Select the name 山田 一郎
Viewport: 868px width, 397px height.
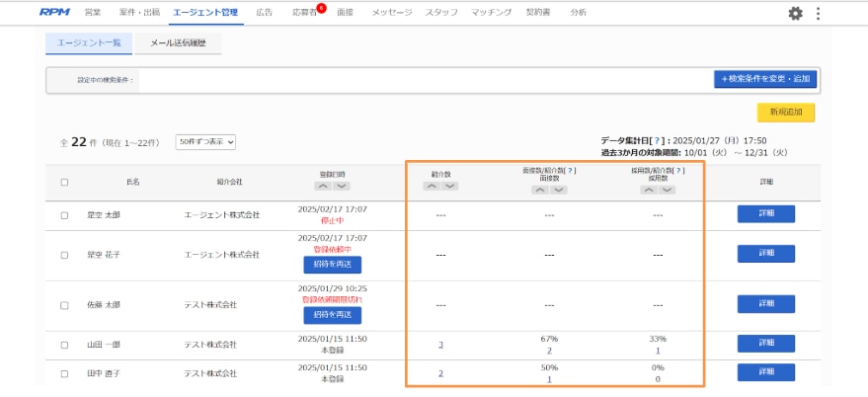tap(104, 345)
